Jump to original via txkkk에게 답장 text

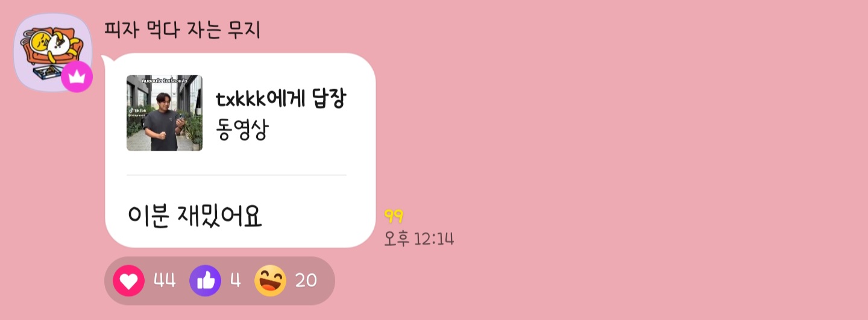pyautogui.click(x=281, y=98)
